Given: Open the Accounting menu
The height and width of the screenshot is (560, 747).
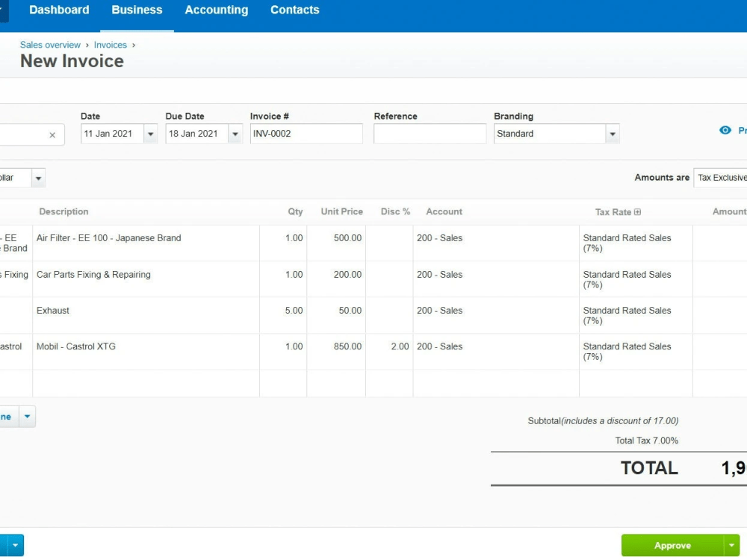Looking at the screenshot, I should [217, 10].
